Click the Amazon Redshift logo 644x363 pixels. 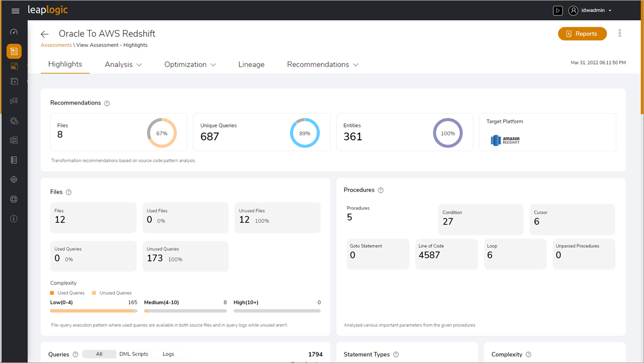pos(505,140)
